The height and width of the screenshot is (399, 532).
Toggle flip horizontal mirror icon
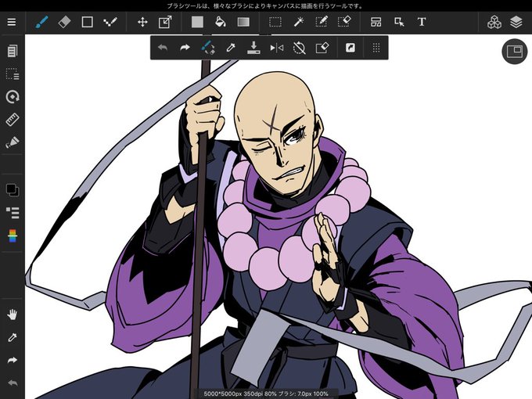[x=276, y=48]
